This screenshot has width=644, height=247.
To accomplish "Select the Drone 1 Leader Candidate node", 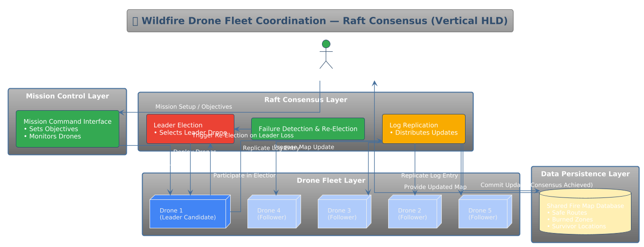I will point(188,214).
